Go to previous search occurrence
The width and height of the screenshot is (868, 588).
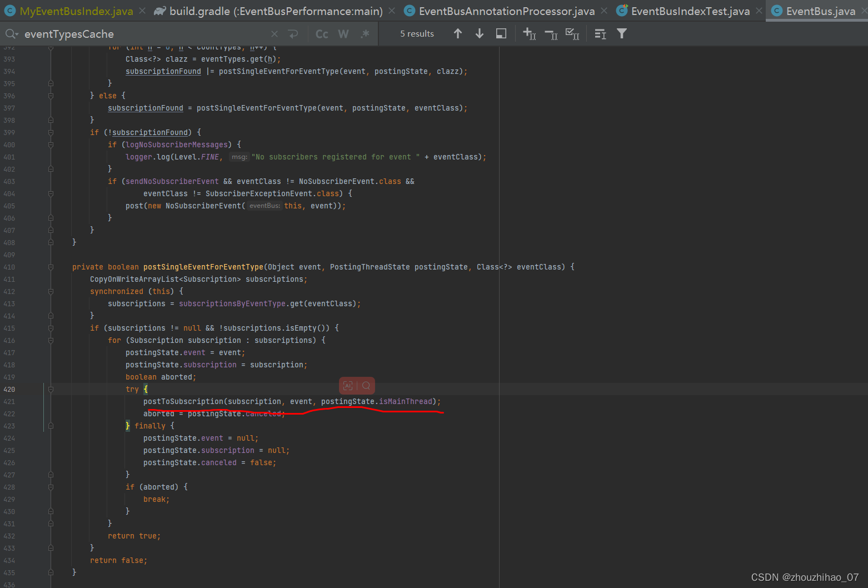tap(458, 34)
